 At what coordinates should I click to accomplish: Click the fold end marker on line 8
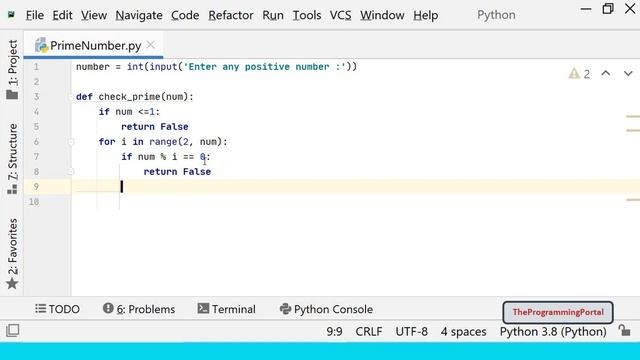coord(71,171)
